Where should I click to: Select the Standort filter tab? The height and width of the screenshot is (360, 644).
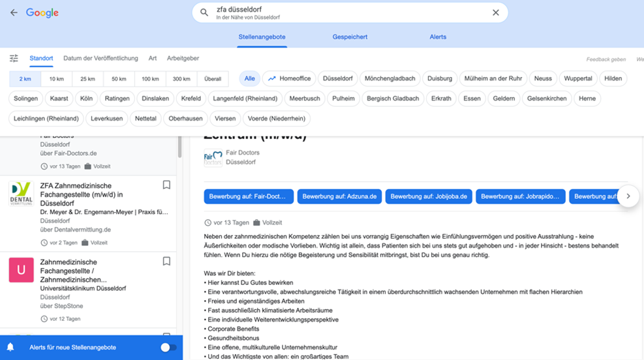pos(41,58)
